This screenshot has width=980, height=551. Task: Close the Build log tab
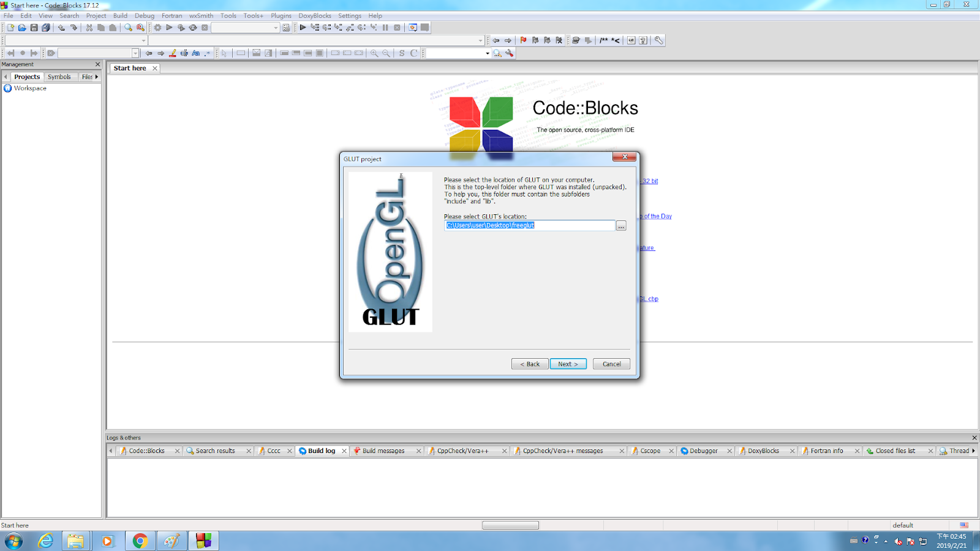pyautogui.click(x=344, y=451)
